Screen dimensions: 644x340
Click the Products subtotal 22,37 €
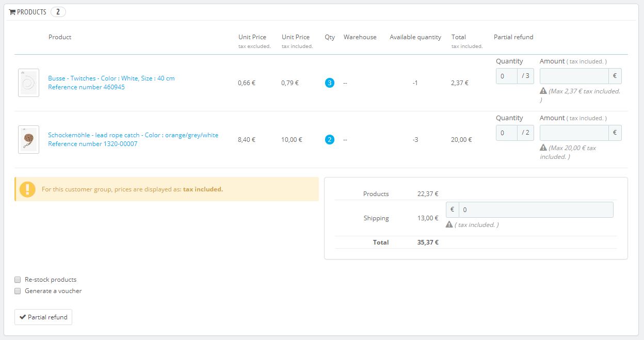[428, 194]
